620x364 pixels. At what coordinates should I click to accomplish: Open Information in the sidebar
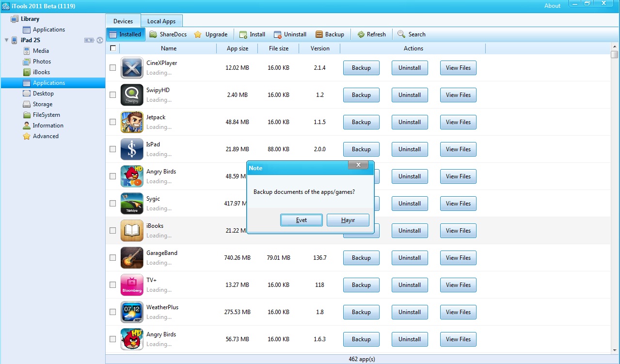(x=48, y=126)
